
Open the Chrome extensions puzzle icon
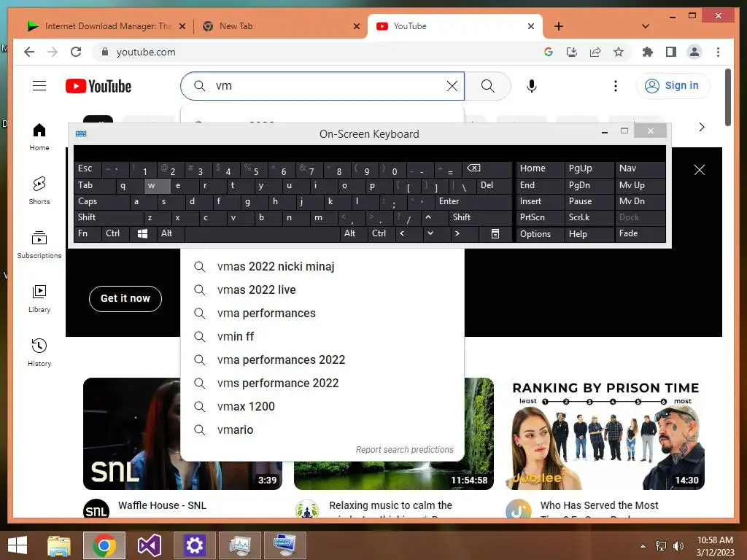point(648,52)
